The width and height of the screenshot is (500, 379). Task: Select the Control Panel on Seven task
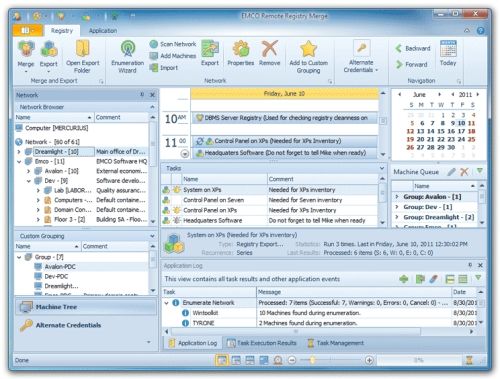(270, 200)
